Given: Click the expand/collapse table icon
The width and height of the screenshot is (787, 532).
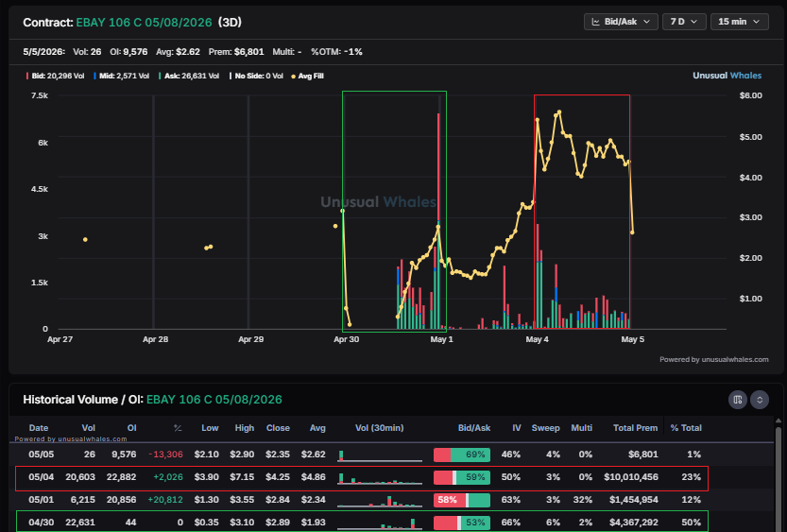Looking at the screenshot, I should (760, 400).
